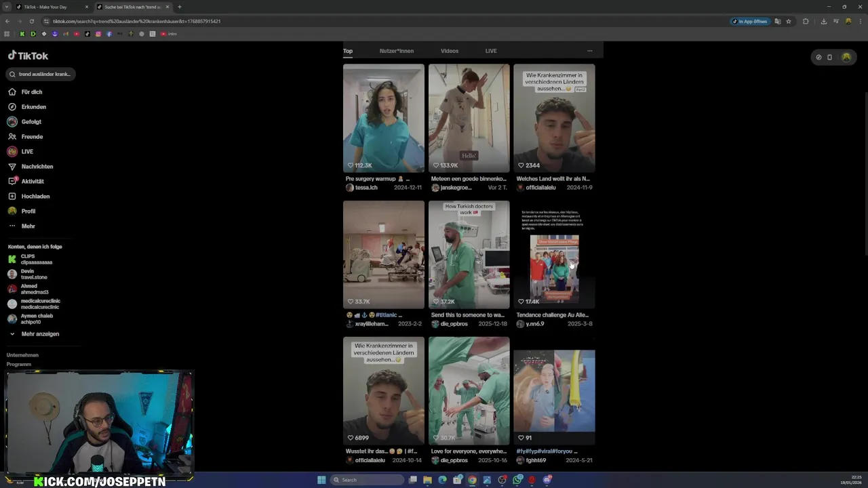Open the Für dich feed

[25, 91]
